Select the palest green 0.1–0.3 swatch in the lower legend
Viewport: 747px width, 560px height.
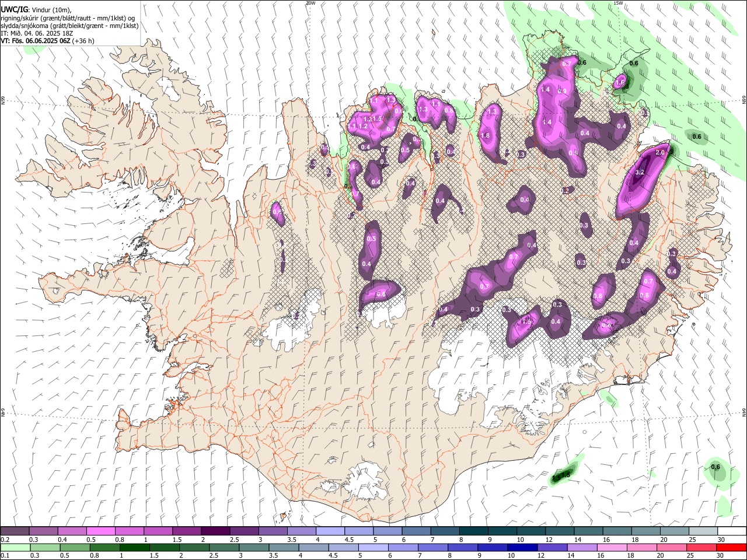tap(15, 548)
